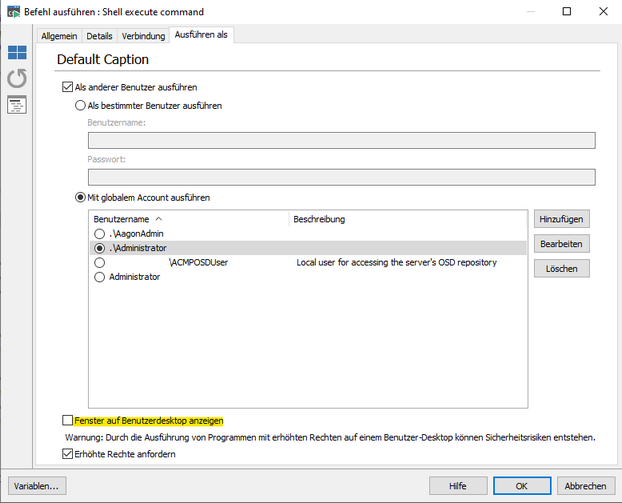This screenshot has width=622, height=503.
Task: Switch to the Allgemein tab
Action: coord(59,35)
